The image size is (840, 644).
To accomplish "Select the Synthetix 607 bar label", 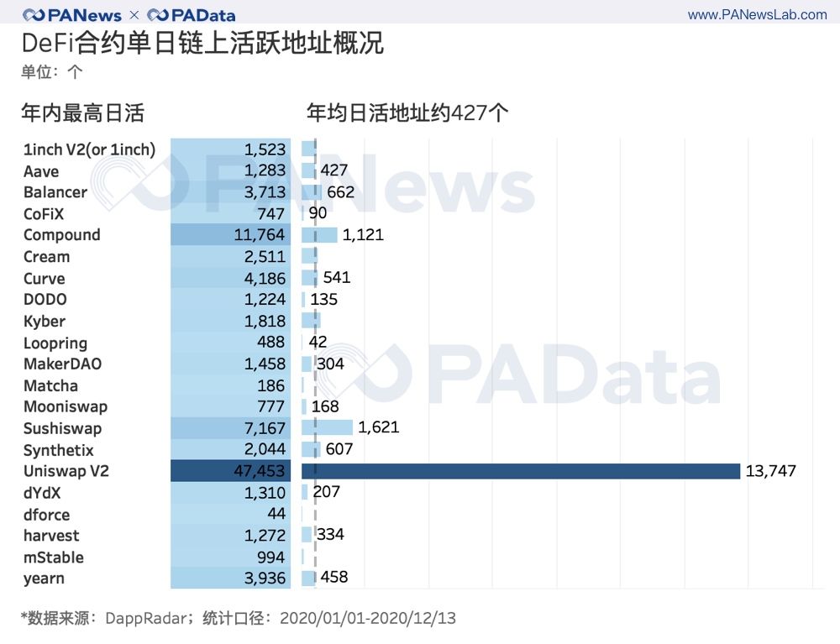I will [339, 448].
